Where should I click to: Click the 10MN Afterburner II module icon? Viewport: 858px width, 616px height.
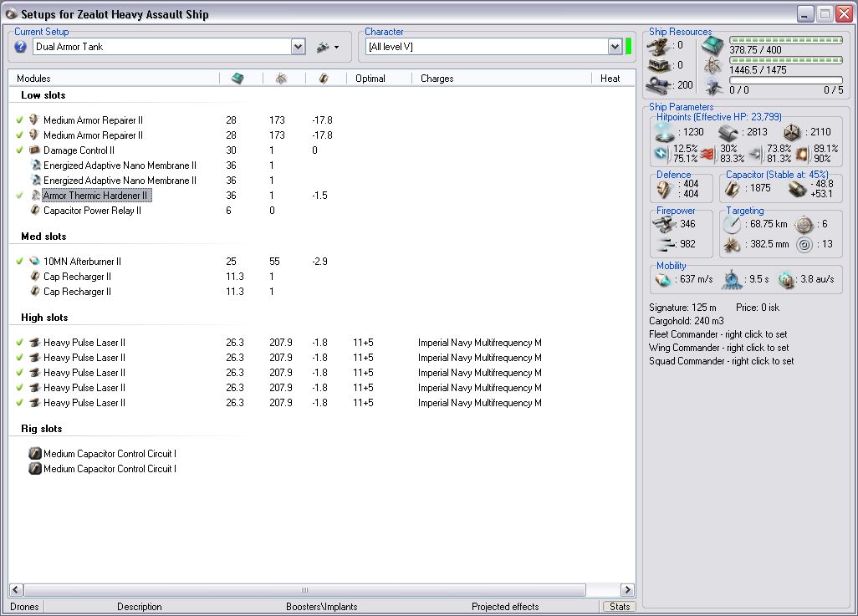35,262
